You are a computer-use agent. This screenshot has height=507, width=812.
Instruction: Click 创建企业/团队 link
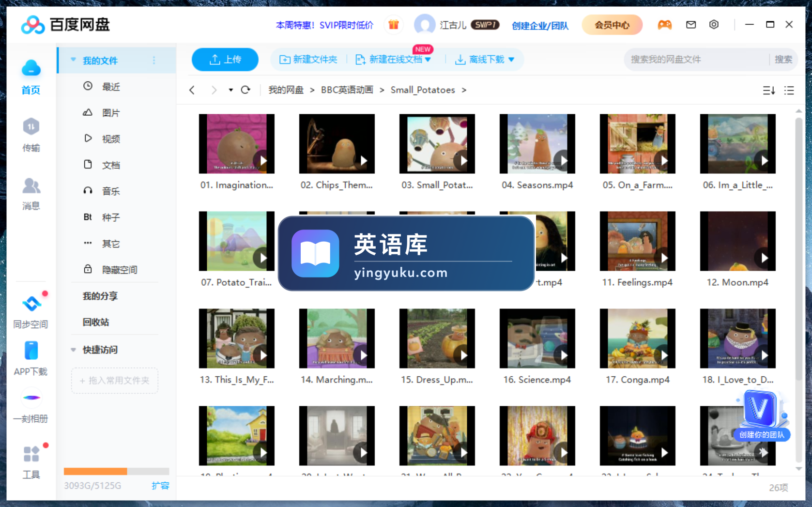(540, 25)
